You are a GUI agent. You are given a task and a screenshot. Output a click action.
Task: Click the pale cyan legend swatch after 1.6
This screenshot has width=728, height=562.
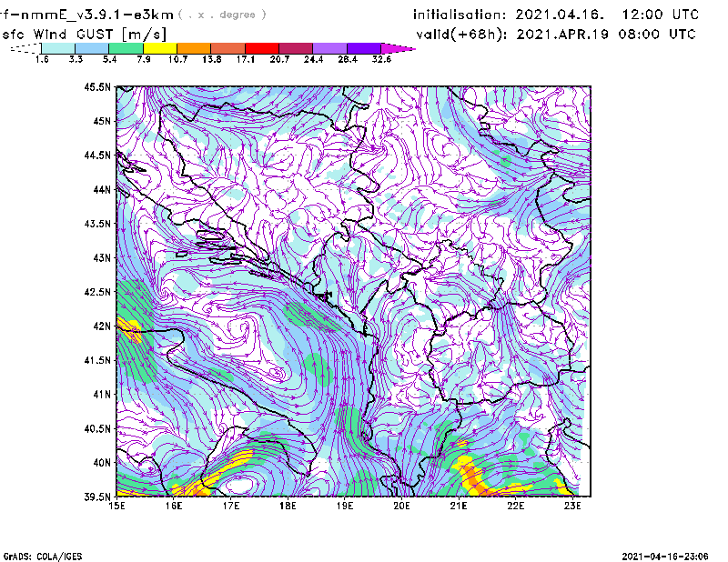[58, 48]
